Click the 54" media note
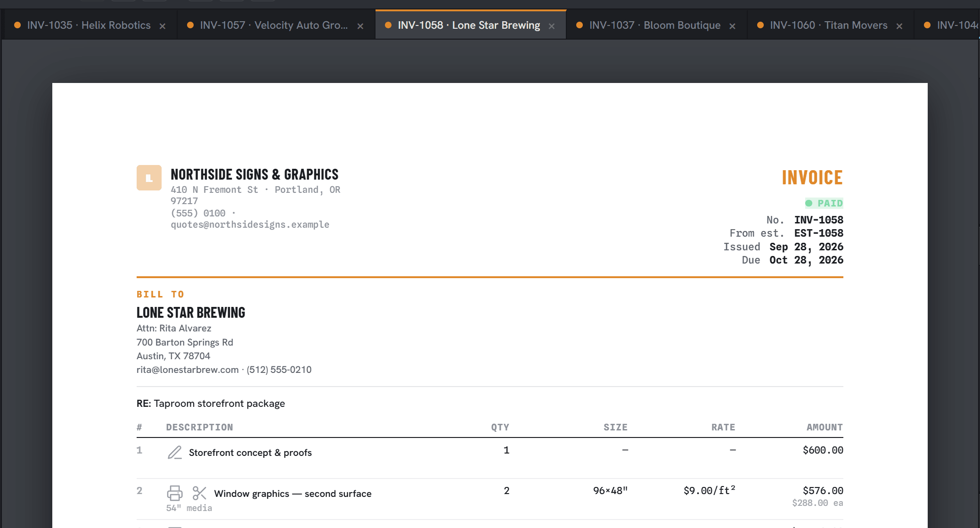 pos(189,508)
